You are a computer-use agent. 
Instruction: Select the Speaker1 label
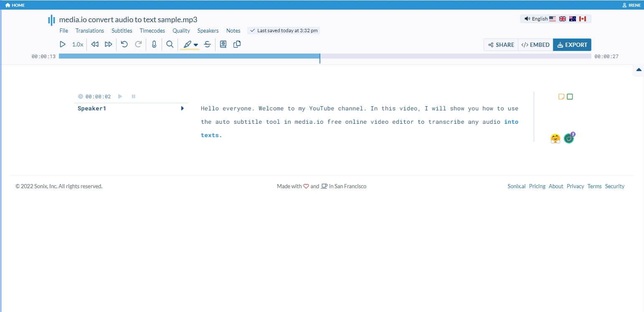pos(92,108)
